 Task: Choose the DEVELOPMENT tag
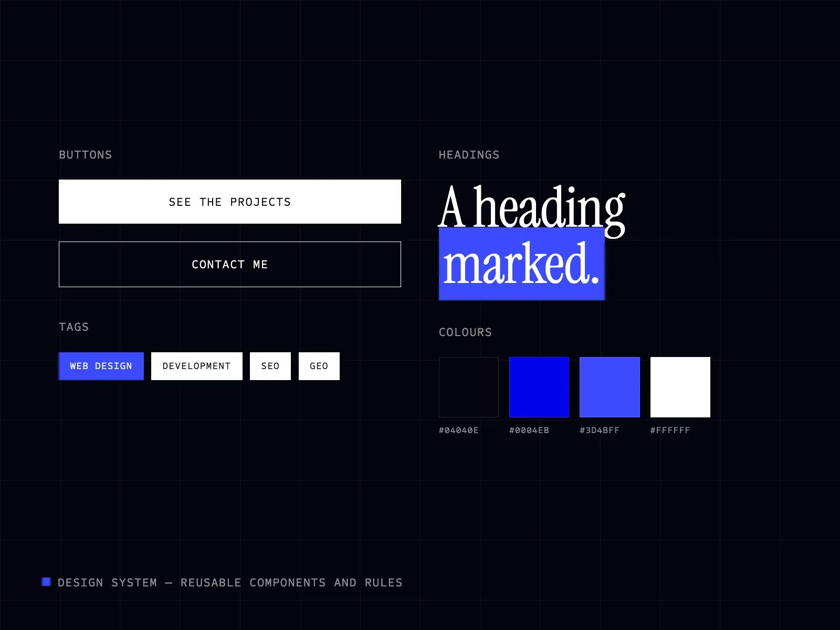197,366
